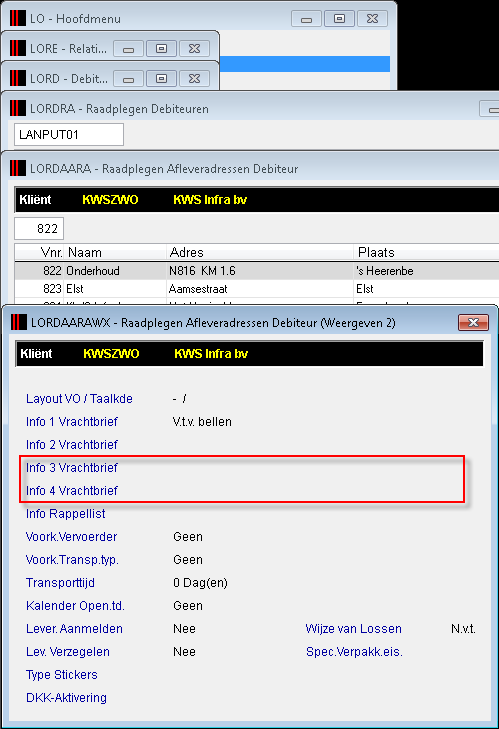Click the LORDRA Raadplegen Debiteuren icon
499x729 pixels.
click(x=18, y=108)
